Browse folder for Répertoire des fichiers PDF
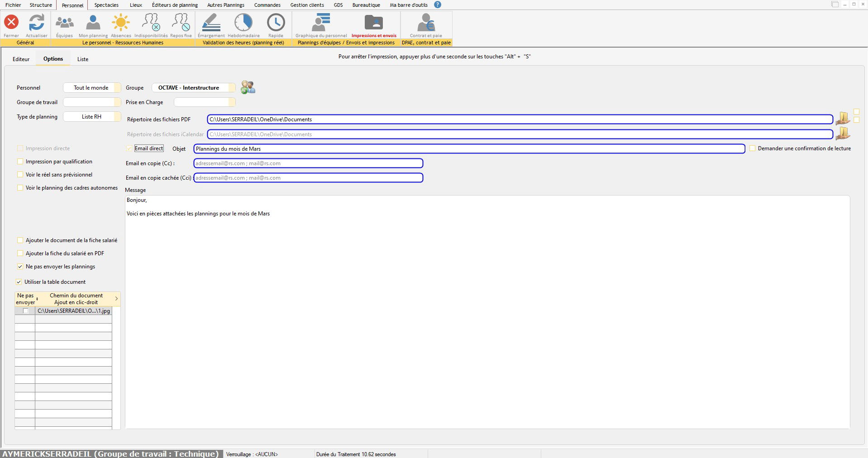 pyautogui.click(x=842, y=119)
